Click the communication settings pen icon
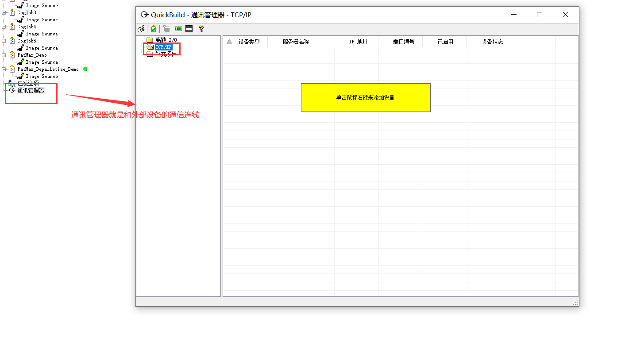Viewport: 644px width, 347px height. point(141,29)
